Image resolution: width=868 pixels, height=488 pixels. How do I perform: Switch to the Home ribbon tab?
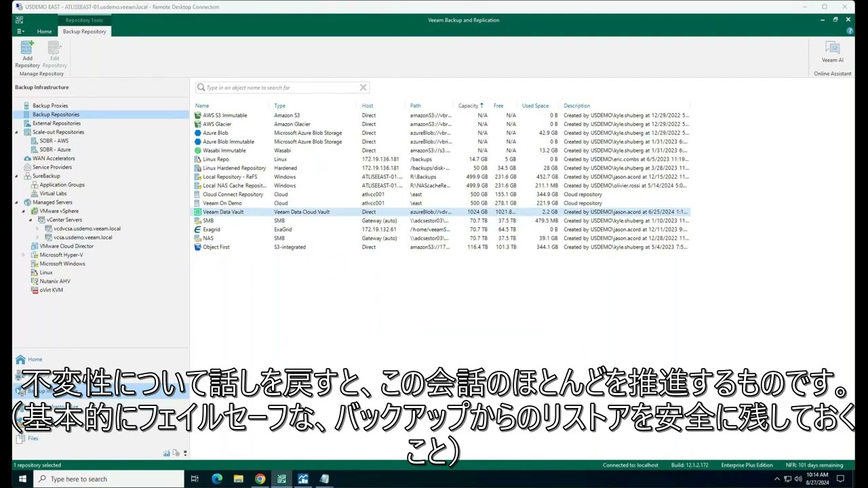[44, 31]
